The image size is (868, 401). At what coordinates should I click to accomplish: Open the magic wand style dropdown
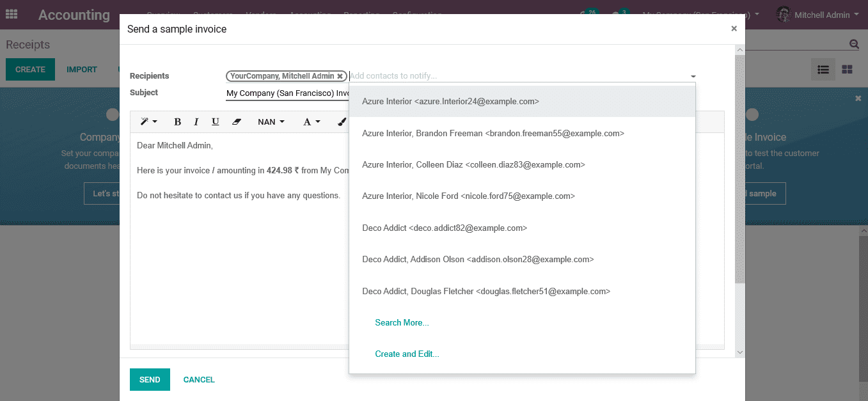click(149, 122)
